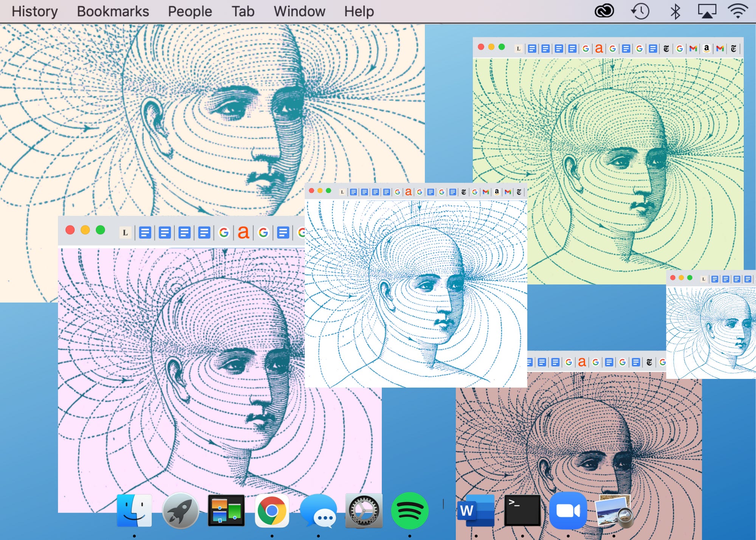Close the green window with red button
The width and height of the screenshot is (756, 540).
(481, 47)
